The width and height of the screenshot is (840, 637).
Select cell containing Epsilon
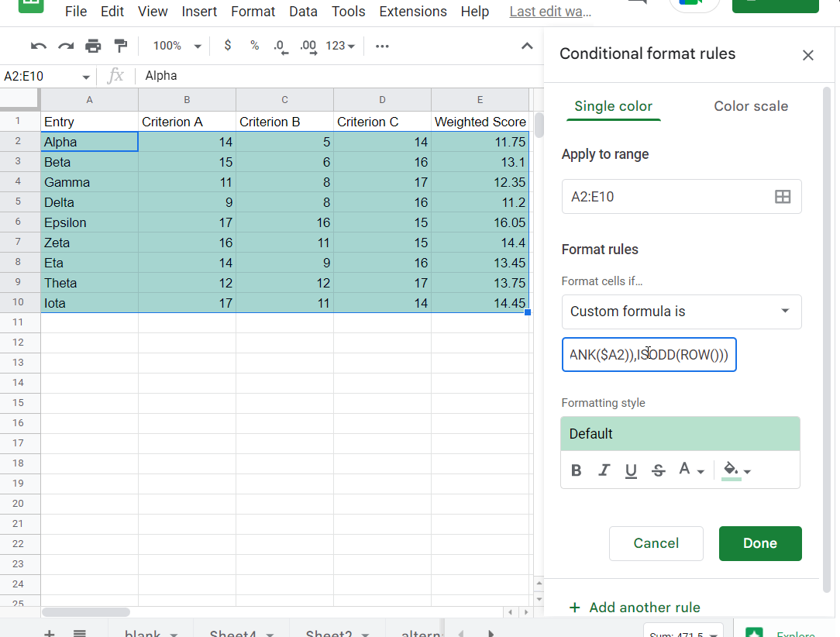89,222
